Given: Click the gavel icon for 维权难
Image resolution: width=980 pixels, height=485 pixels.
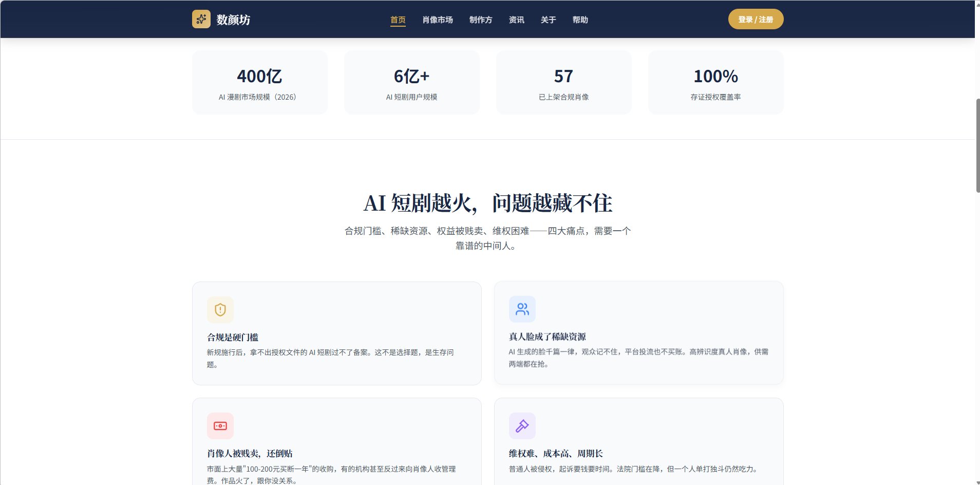Looking at the screenshot, I should [x=522, y=426].
